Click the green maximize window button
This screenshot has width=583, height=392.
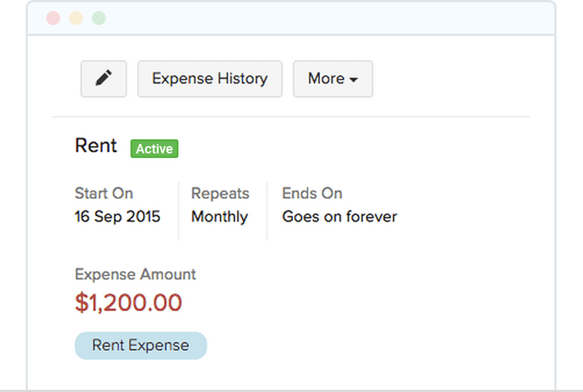pyautogui.click(x=98, y=18)
